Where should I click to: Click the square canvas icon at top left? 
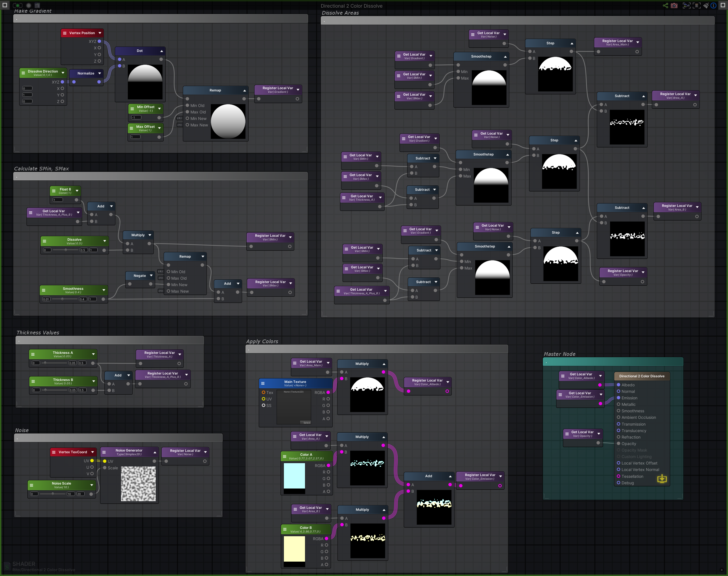(5, 5)
